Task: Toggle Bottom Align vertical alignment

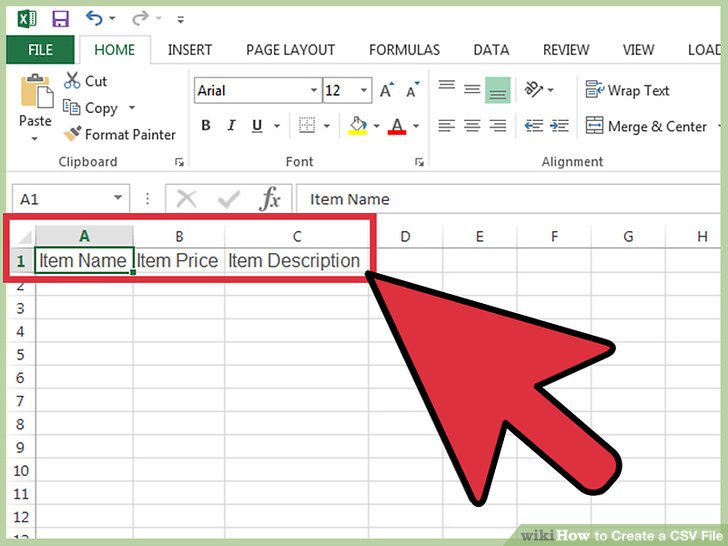Action: pyautogui.click(x=498, y=90)
